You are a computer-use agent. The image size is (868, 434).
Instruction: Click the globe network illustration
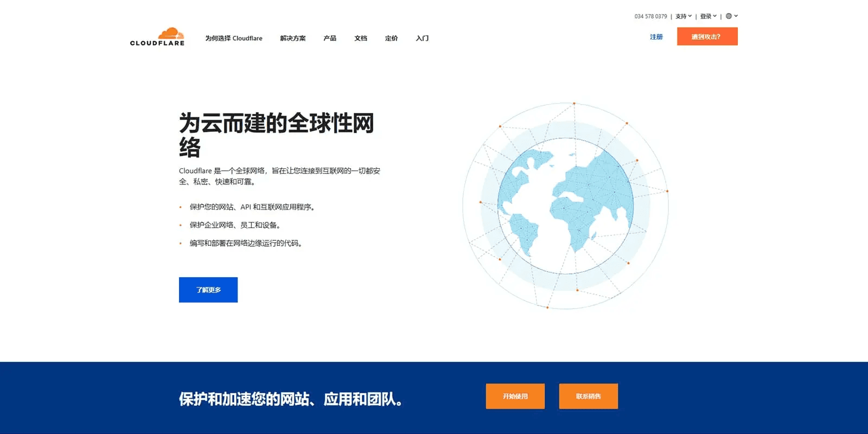565,206
